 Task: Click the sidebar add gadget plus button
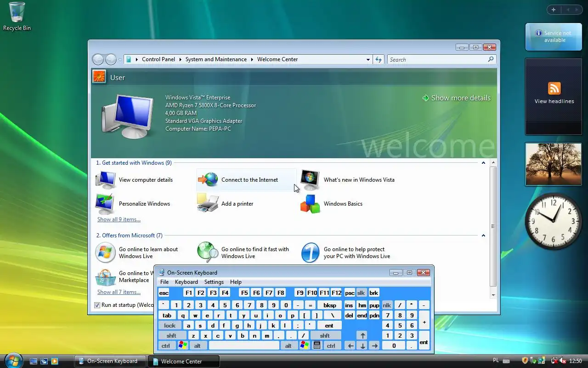tap(554, 10)
